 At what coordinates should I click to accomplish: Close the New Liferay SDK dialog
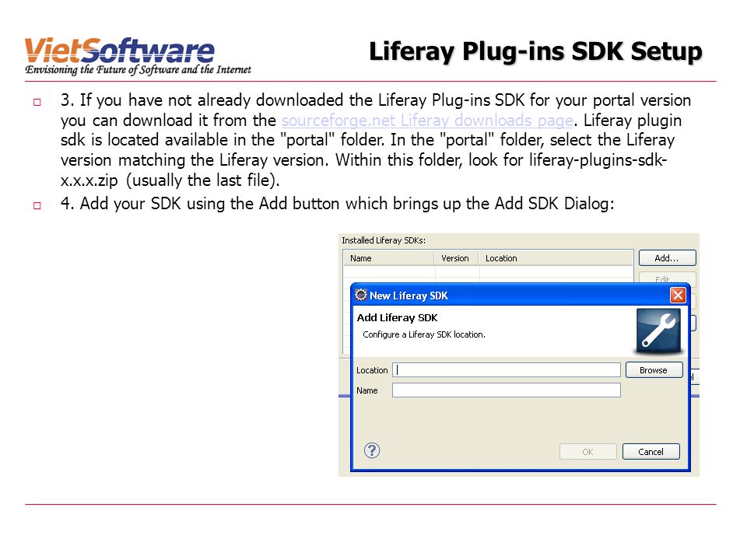[678, 296]
